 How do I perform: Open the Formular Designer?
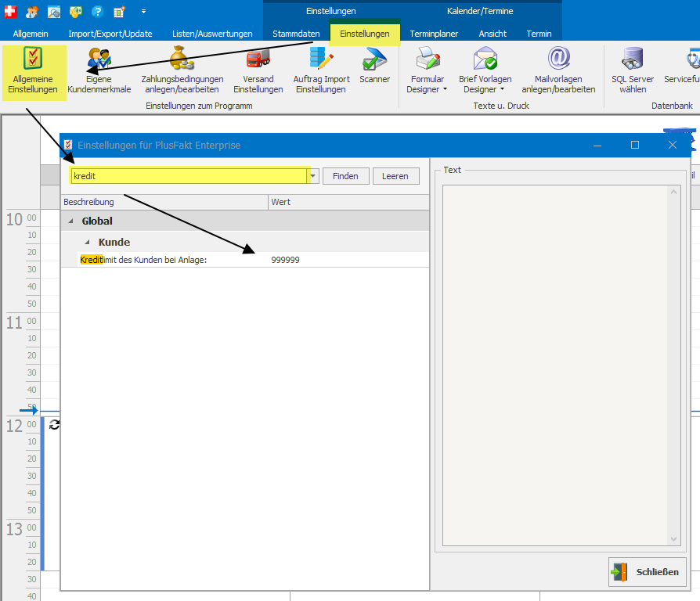428,71
